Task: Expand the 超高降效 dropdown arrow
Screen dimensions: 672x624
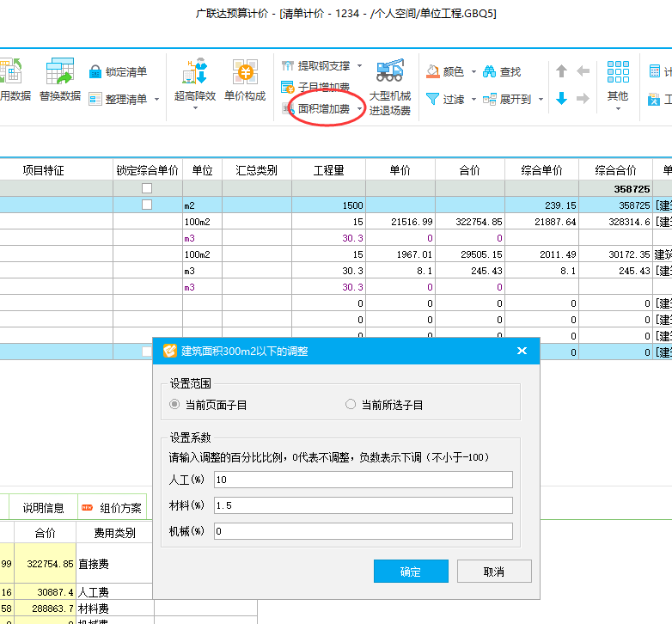Action: coord(195,108)
